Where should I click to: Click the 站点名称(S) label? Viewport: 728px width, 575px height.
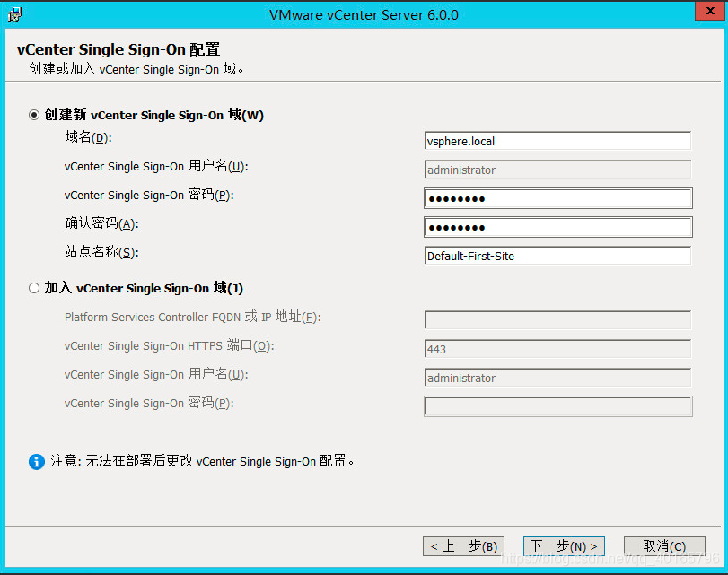click(101, 252)
